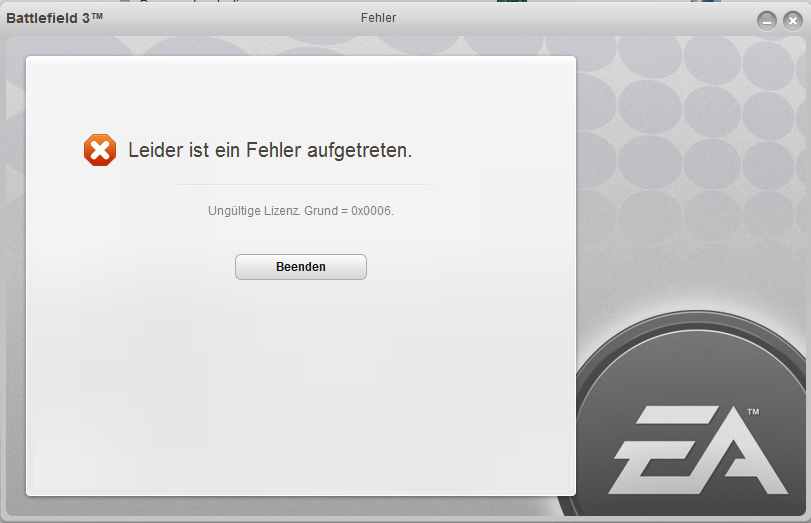Viewport: 811px width, 523px height.
Task: Click empty title bar area right of Fehler
Action: coord(569,18)
